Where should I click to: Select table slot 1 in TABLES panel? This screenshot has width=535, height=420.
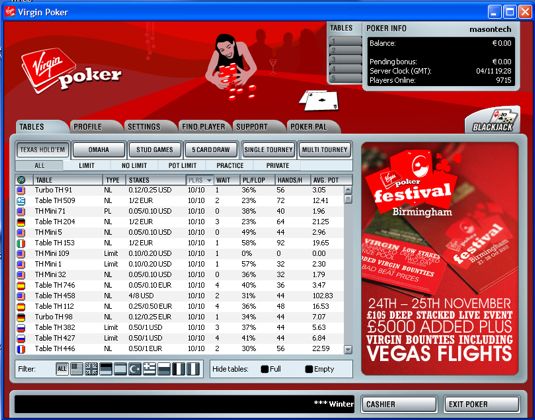click(345, 41)
